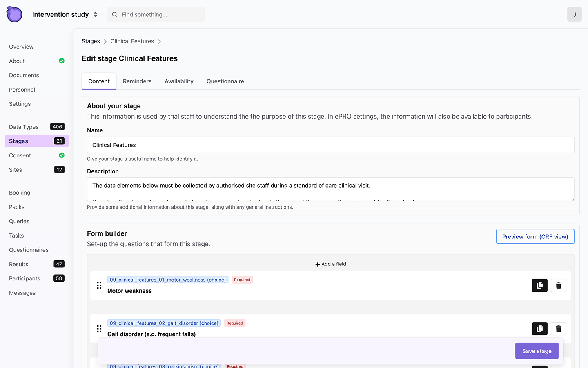Viewport: 588px width, 368px height.
Task: Click the 58 badge on Participants
Action: (59, 278)
